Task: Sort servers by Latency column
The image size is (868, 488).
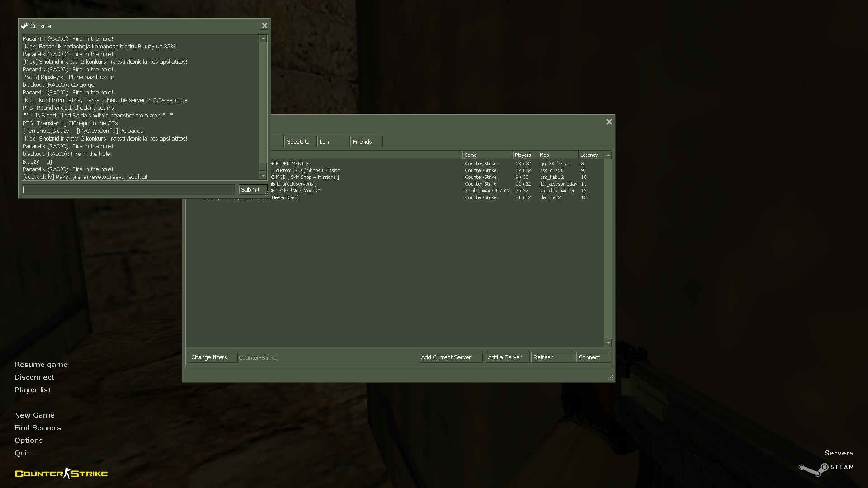Action: coord(591,155)
